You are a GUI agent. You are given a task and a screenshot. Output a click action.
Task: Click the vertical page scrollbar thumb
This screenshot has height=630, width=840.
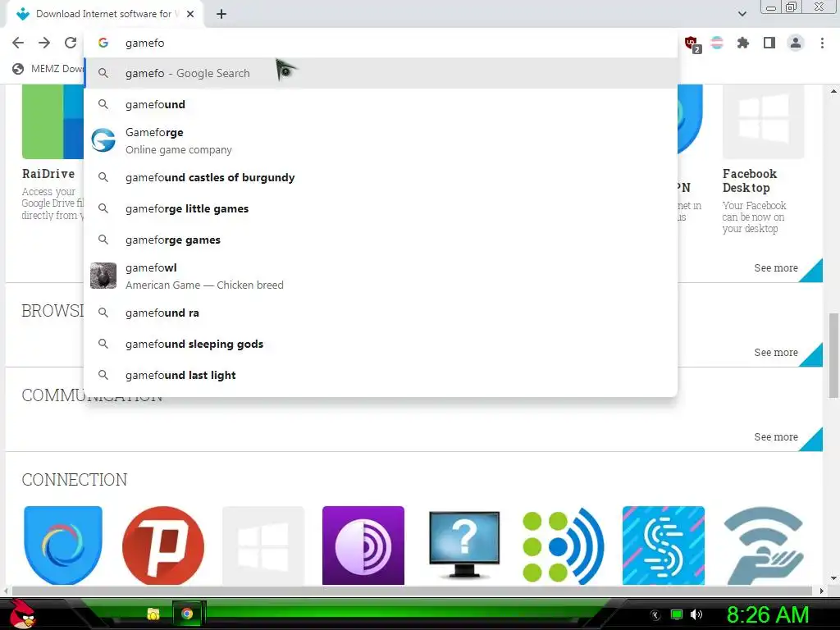coord(833,356)
